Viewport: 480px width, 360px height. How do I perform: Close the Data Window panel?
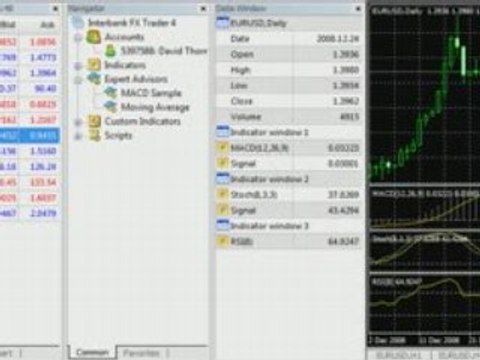coord(358,9)
